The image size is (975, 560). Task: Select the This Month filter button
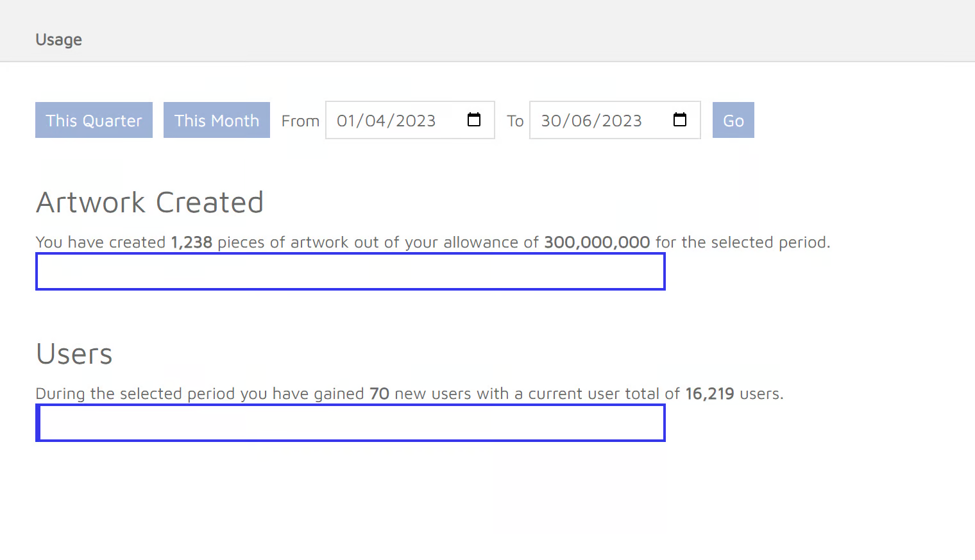tap(216, 120)
